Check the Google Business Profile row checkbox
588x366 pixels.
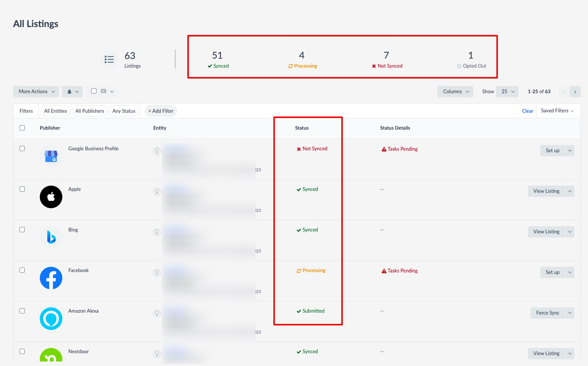22,148
